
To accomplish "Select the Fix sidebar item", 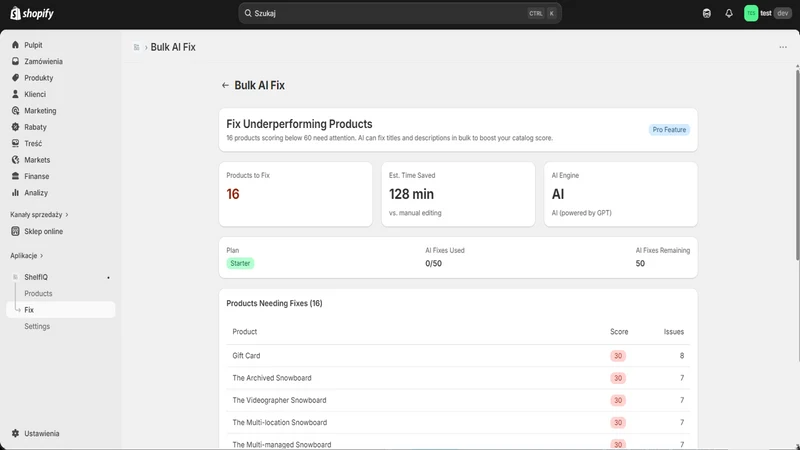I will (x=61, y=310).
